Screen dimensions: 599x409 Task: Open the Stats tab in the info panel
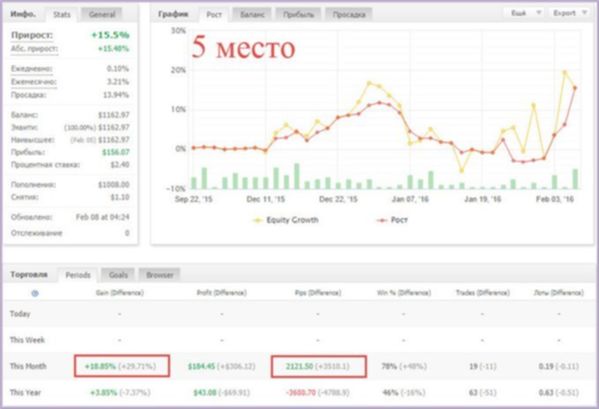[x=62, y=15]
